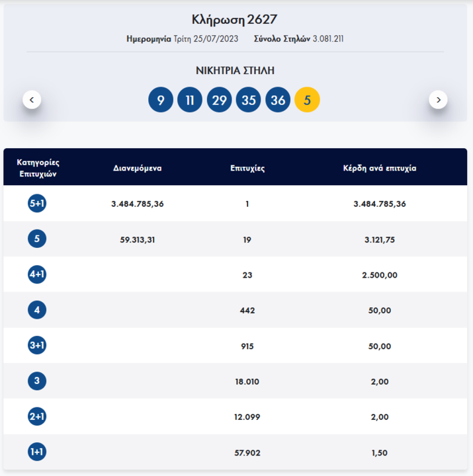
Task: Click winning number ball 36
Action: pyautogui.click(x=278, y=100)
